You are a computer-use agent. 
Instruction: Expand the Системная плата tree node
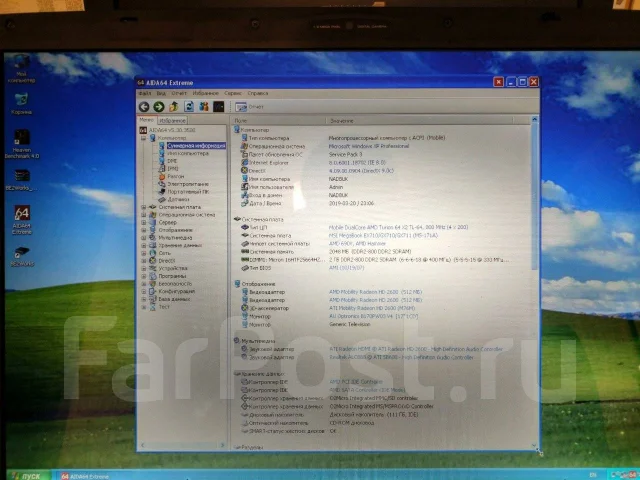pyautogui.click(x=144, y=207)
